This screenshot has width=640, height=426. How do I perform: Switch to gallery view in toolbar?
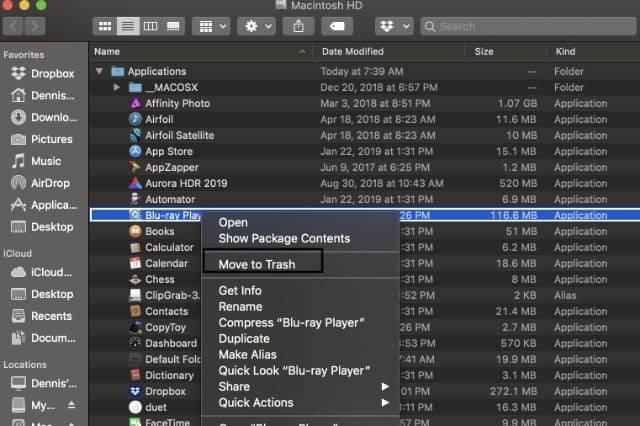[173, 26]
